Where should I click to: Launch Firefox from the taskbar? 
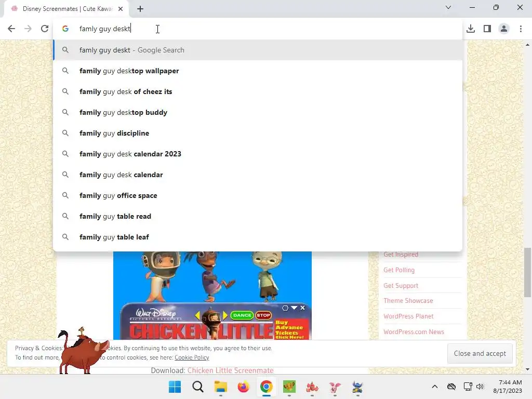(243, 387)
